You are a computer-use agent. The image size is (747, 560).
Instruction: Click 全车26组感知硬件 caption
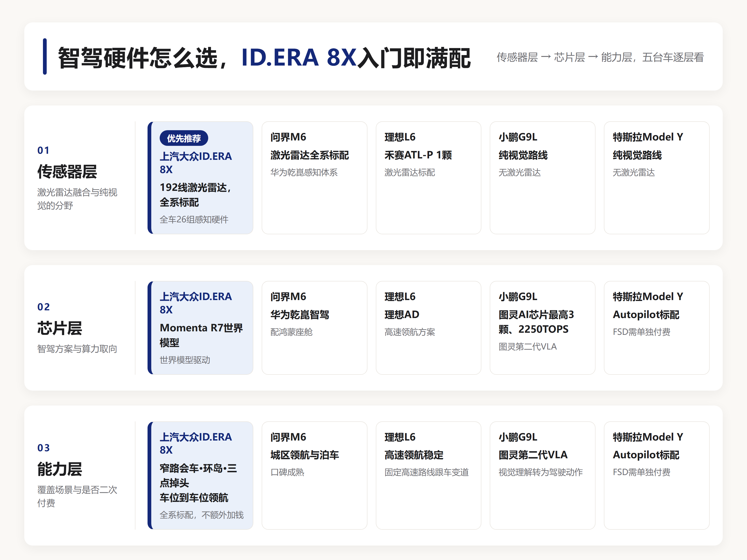194,219
